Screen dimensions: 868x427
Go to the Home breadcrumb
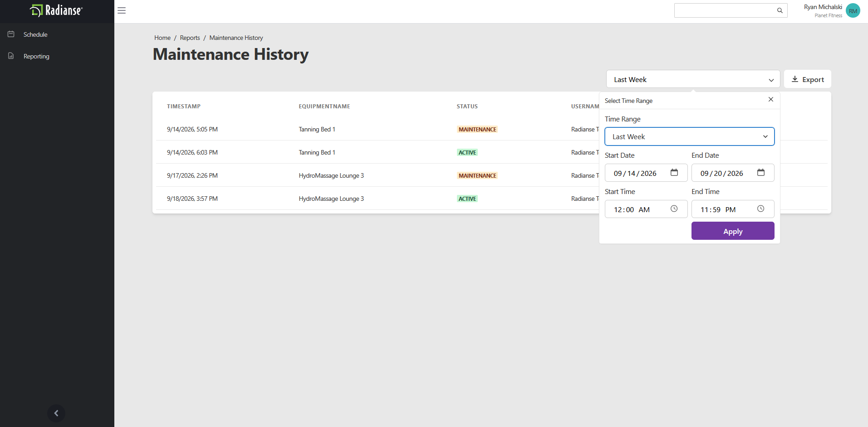coord(162,38)
